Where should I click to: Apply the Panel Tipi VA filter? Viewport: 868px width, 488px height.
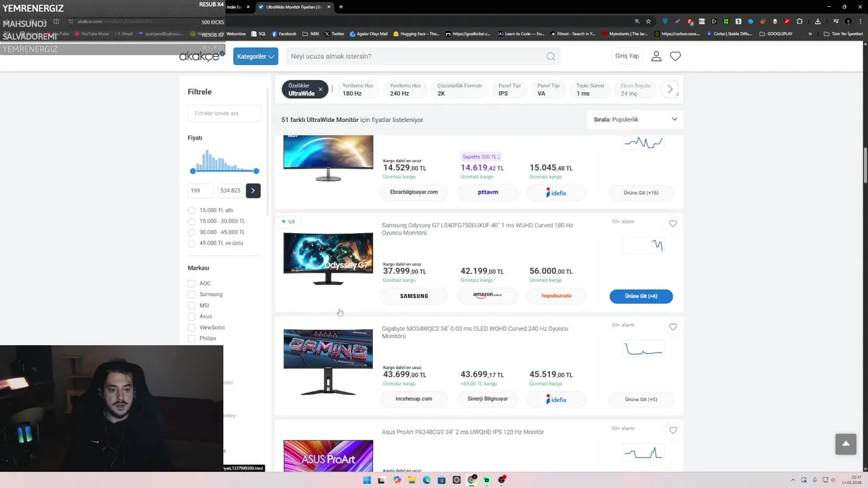548,89
